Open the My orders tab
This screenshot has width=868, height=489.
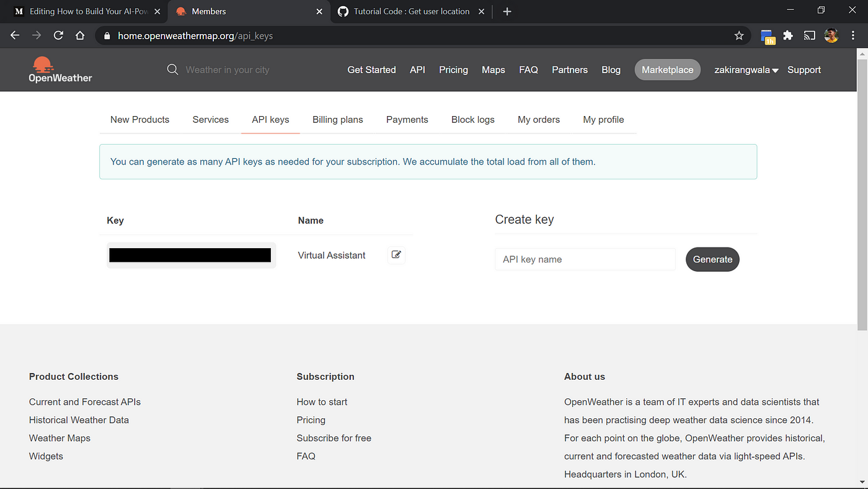[x=539, y=119]
